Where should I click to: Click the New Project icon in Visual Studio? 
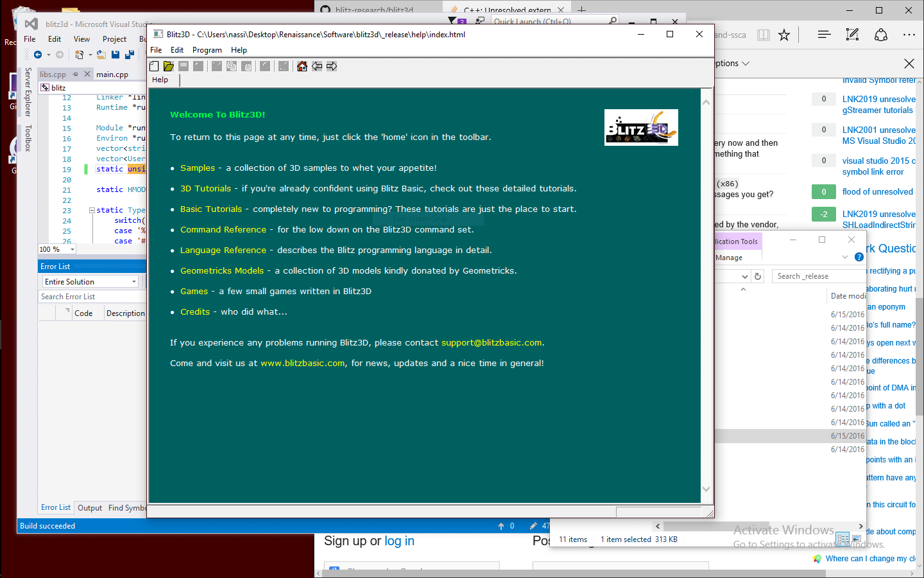[80, 55]
